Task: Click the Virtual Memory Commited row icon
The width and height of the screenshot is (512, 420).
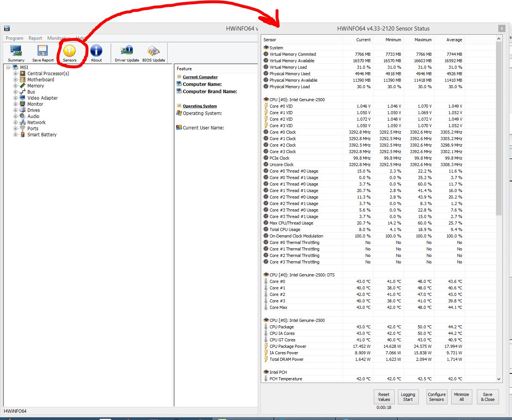Action: coord(266,54)
